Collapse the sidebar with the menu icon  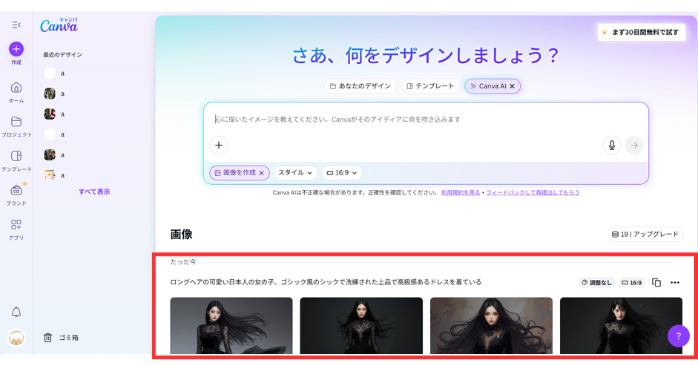[16, 25]
